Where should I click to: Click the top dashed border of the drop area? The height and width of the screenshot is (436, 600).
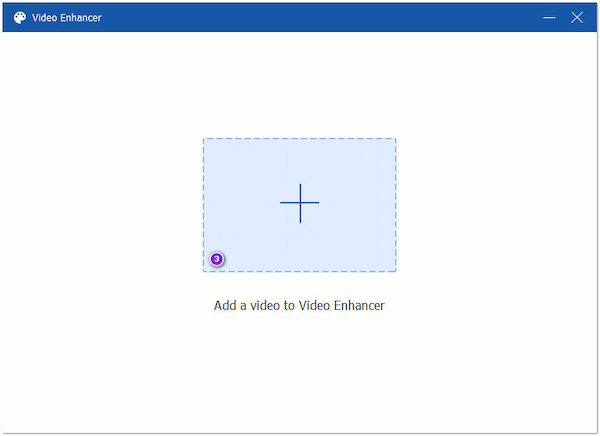pos(299,139)
